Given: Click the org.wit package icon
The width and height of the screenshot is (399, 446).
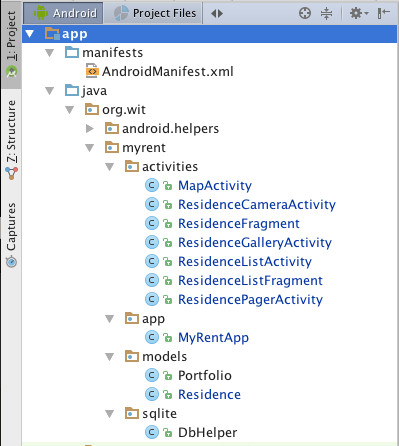Looking at the screenshot, I should [x=92, y=109].
